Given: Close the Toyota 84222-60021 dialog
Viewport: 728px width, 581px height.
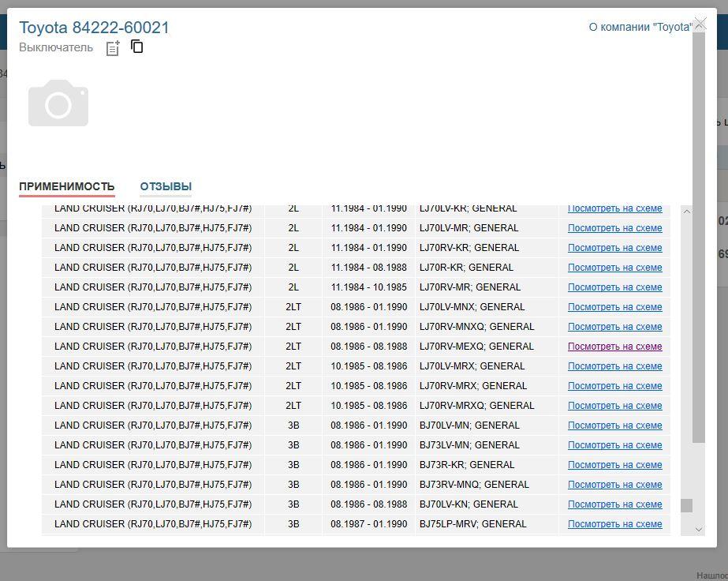Looking at the screenshot, I should (700, 24).
